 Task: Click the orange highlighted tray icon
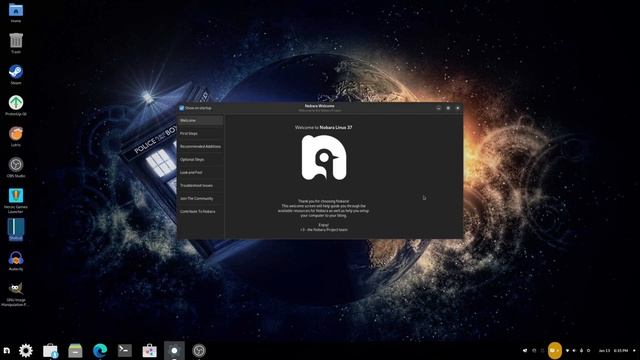tap(555, 351)
